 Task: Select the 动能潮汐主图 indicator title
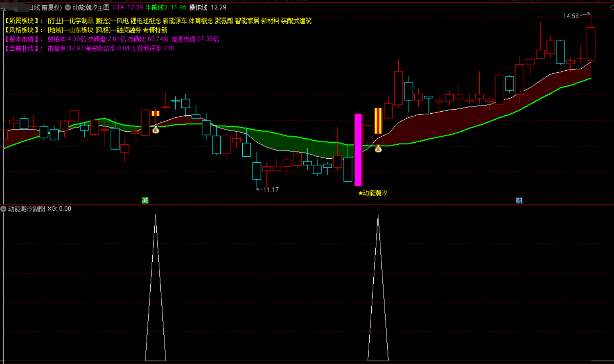coord(91,7)
